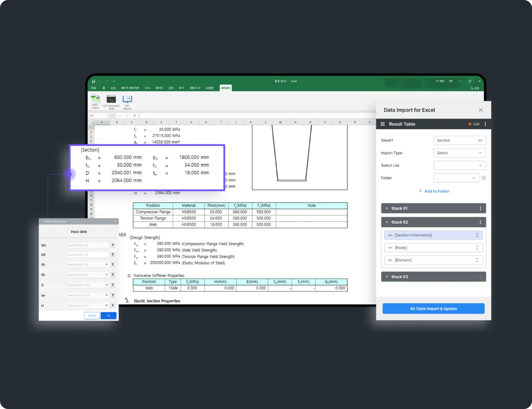Image resolution: width=532 pixels, height=409 pixels.
Task: Switch to the MIDAS ribbon tab
Action: coord(225,88)
